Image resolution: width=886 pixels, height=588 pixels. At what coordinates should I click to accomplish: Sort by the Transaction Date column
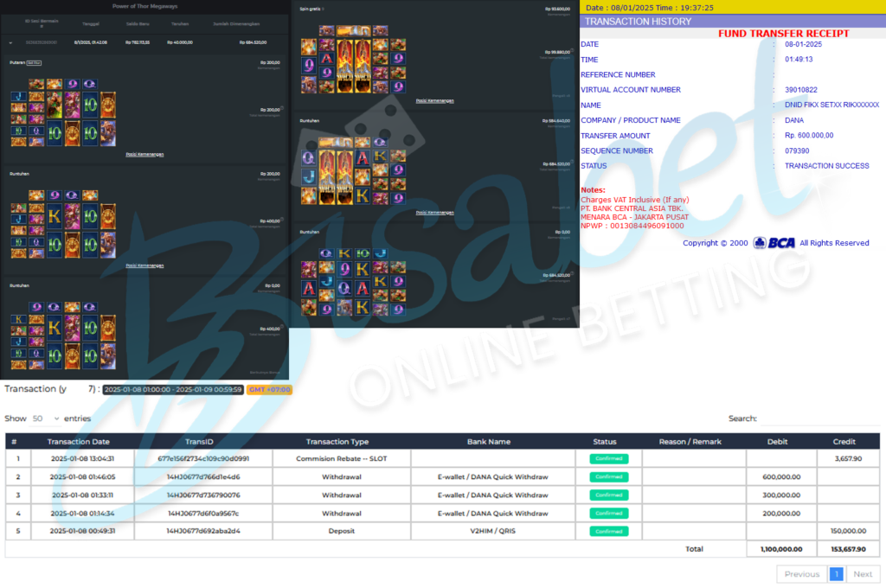click(x=79, y=442)
